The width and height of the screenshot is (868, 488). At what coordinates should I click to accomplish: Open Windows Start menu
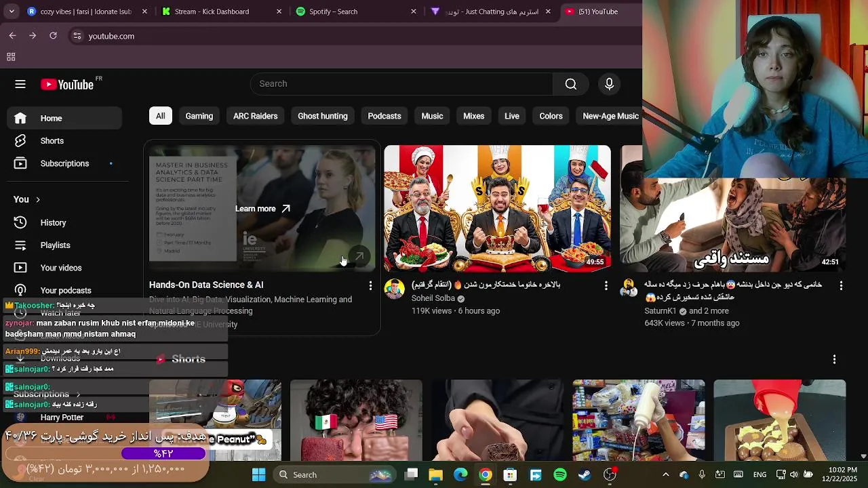tap(258, 474)
